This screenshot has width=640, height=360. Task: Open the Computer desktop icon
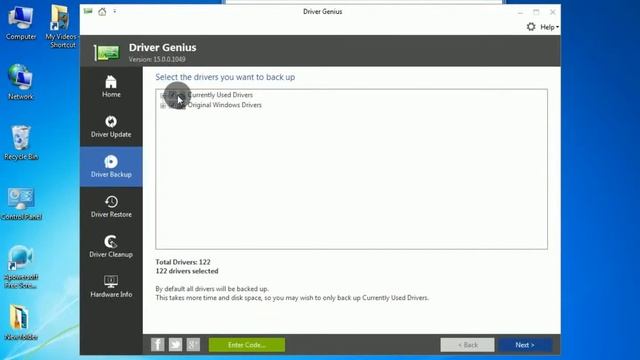pos(21,23)
